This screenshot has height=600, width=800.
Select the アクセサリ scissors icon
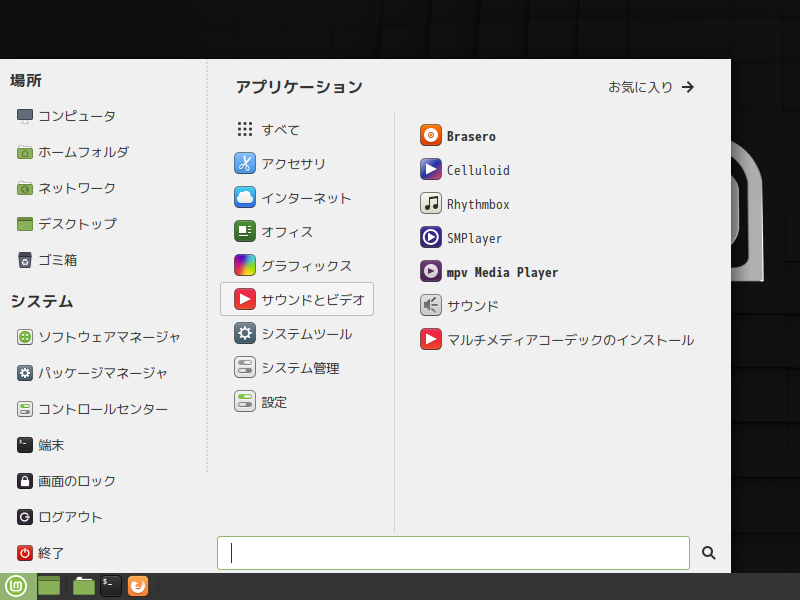click(245, 163)
